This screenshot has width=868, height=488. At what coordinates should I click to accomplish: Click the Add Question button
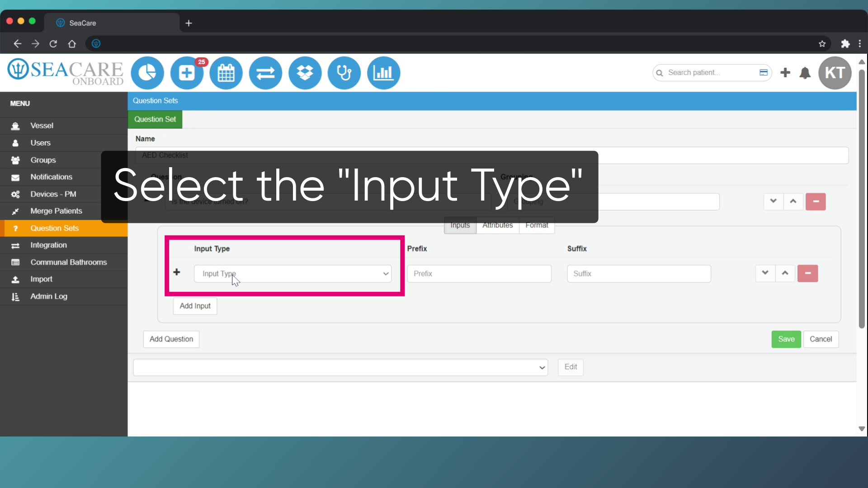click(171, 339)
